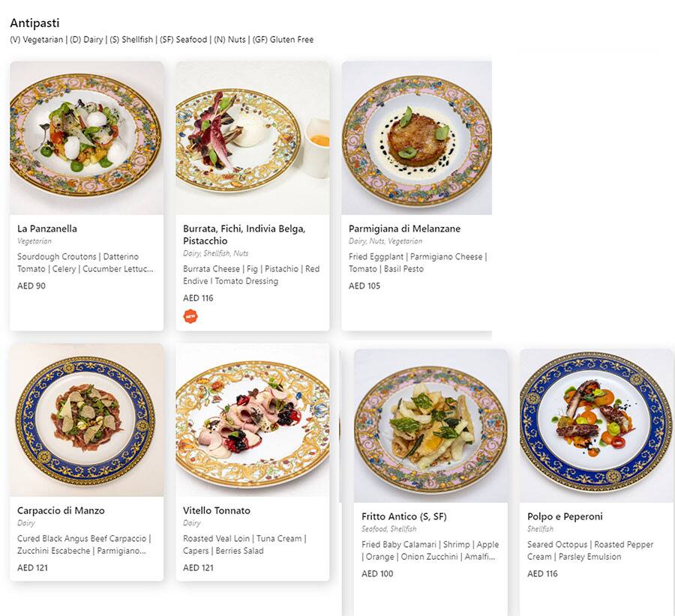This screenshot has height=616, width=675.
Task: Click the AED 90 price on La Panzanella
Action: [31, 286]
